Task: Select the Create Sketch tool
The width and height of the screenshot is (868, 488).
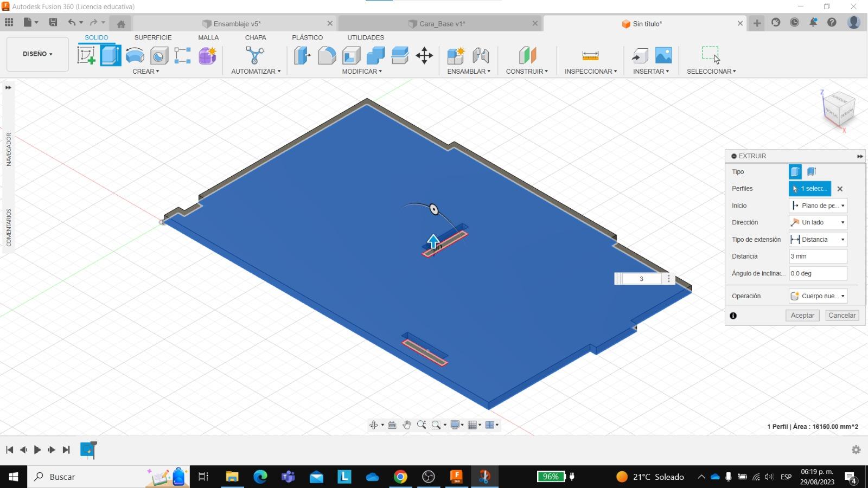Action: click(86, 55)
